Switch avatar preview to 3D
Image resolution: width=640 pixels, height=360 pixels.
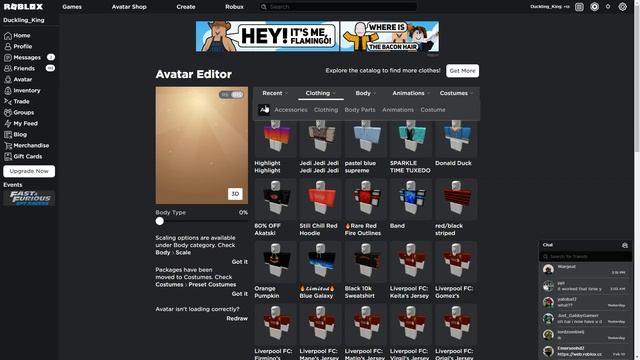(235, 194)
